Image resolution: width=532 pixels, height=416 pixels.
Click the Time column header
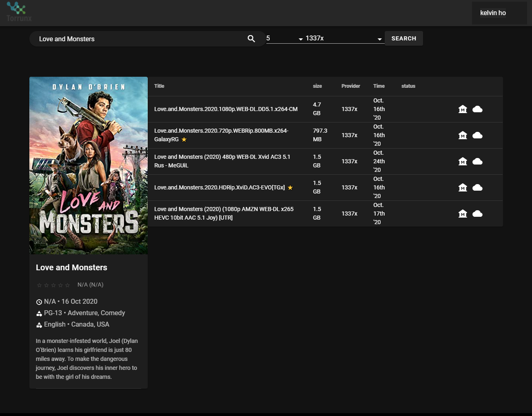(379, 86)
